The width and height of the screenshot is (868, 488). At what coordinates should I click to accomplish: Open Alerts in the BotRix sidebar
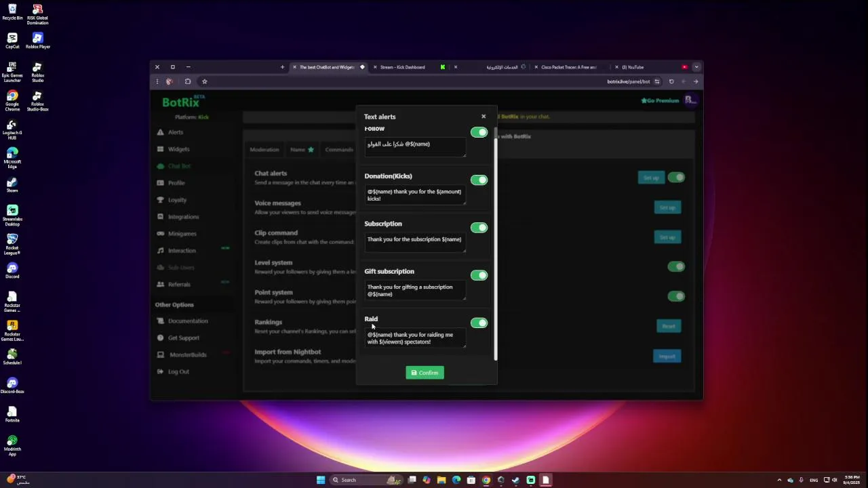coord(170,132)
